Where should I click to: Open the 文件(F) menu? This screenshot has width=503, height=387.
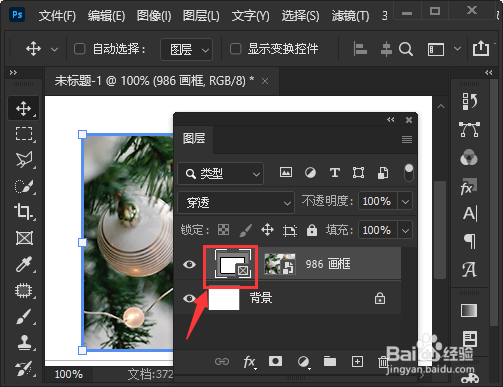click(57, 16)
